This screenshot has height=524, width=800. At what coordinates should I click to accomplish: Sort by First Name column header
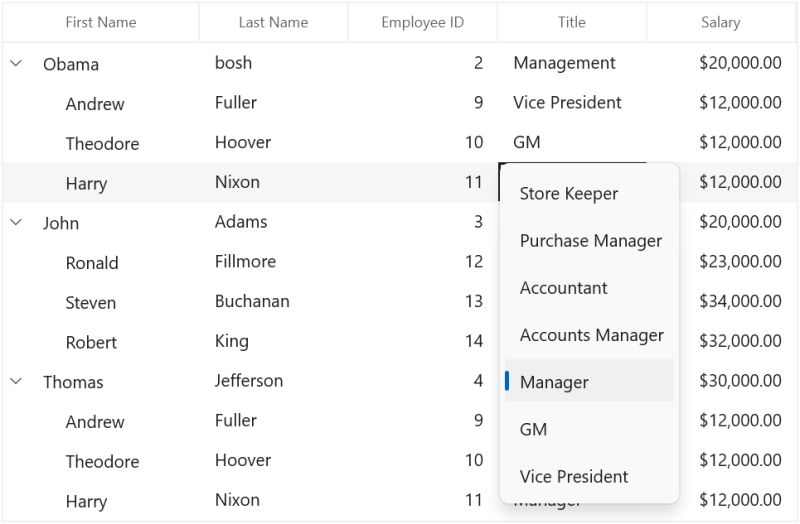[x=100, y=22]
